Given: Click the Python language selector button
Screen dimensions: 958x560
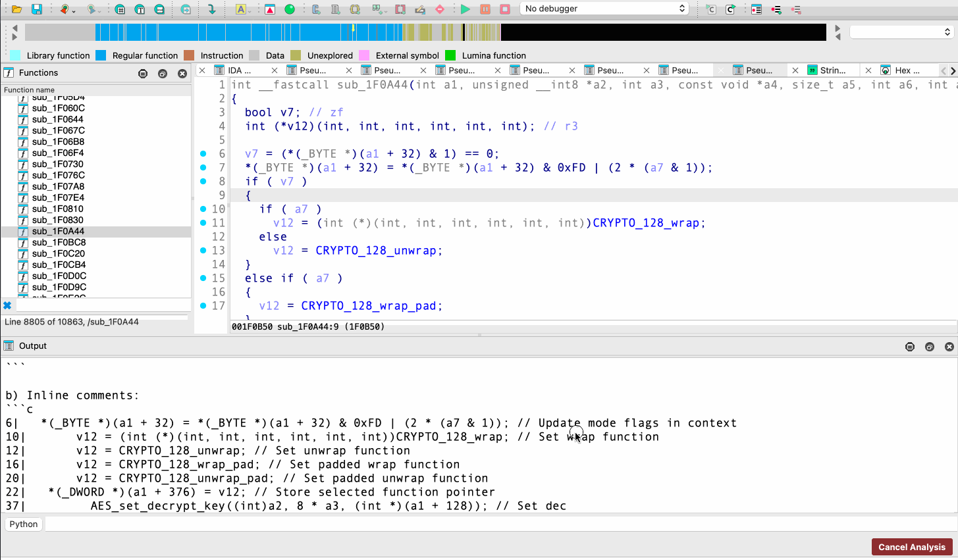Looking at the screenshot, I should click(x=24, y=524).
